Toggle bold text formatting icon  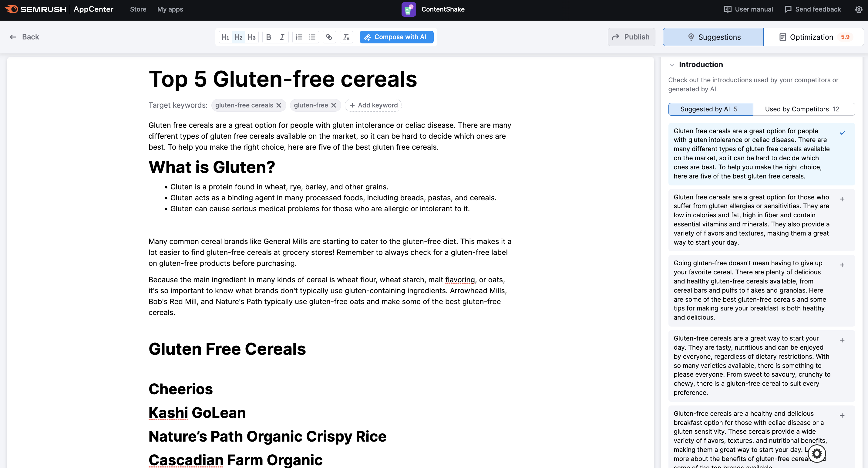click(x=269, y=37)
